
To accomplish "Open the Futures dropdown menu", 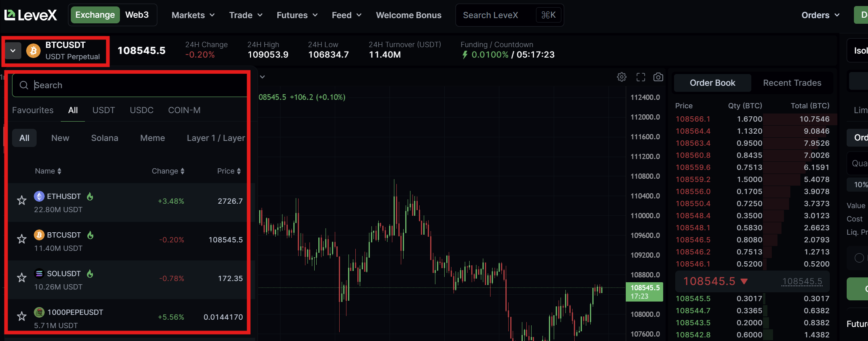I will pos(297,15).
